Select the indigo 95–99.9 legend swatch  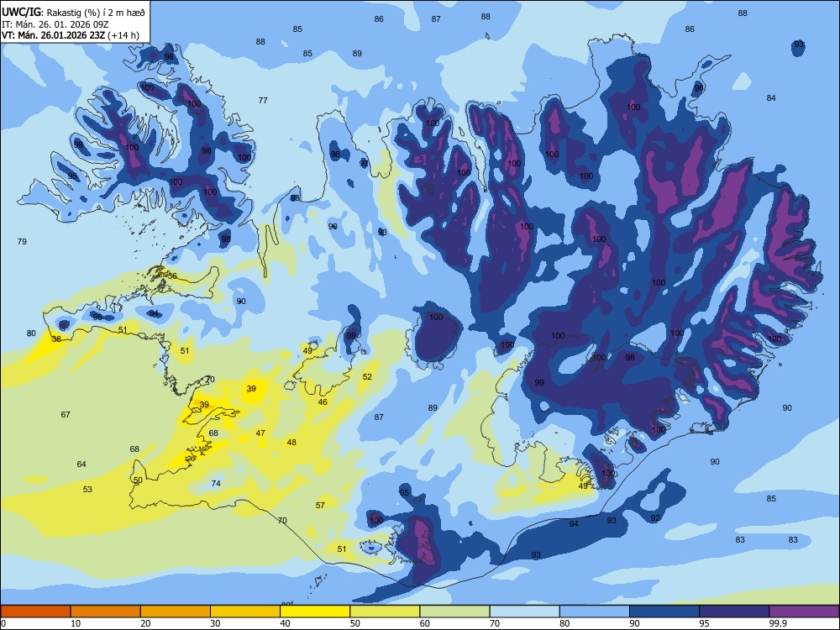click(x=734, y=612)
